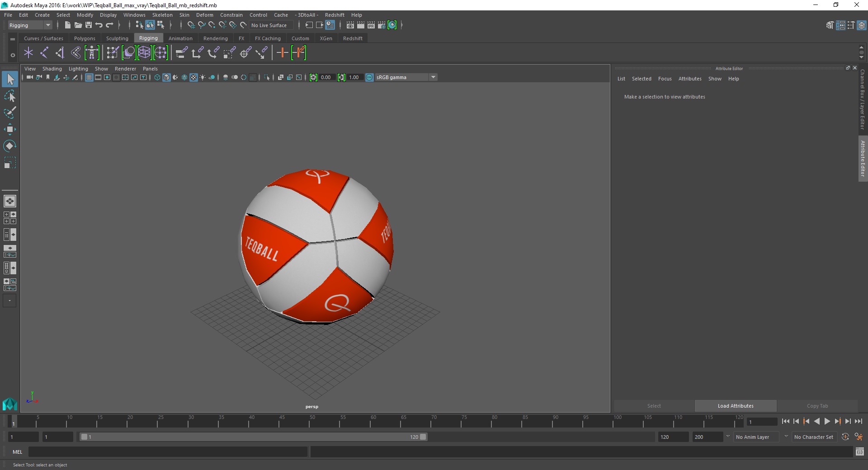The width and height of the screenshot is (868, 470).
Task: Toggle use all lights in viewport
Action: coord(203,77)
